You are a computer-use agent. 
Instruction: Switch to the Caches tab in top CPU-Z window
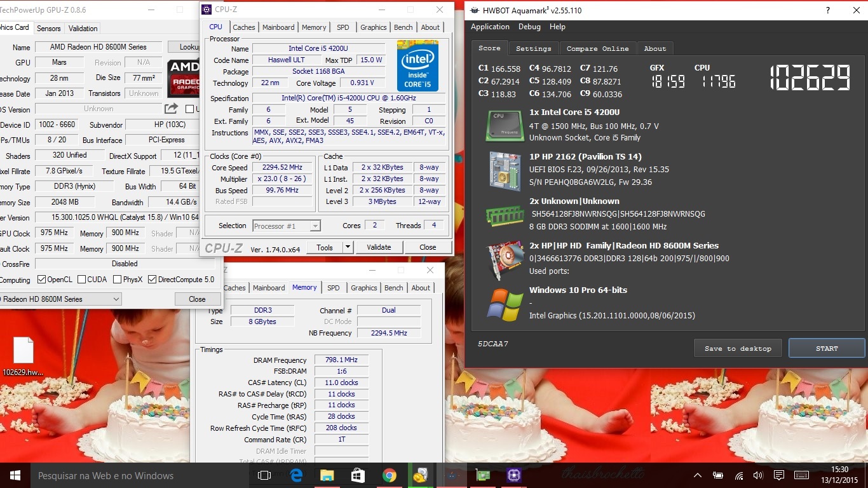click(x=243, y=27)
